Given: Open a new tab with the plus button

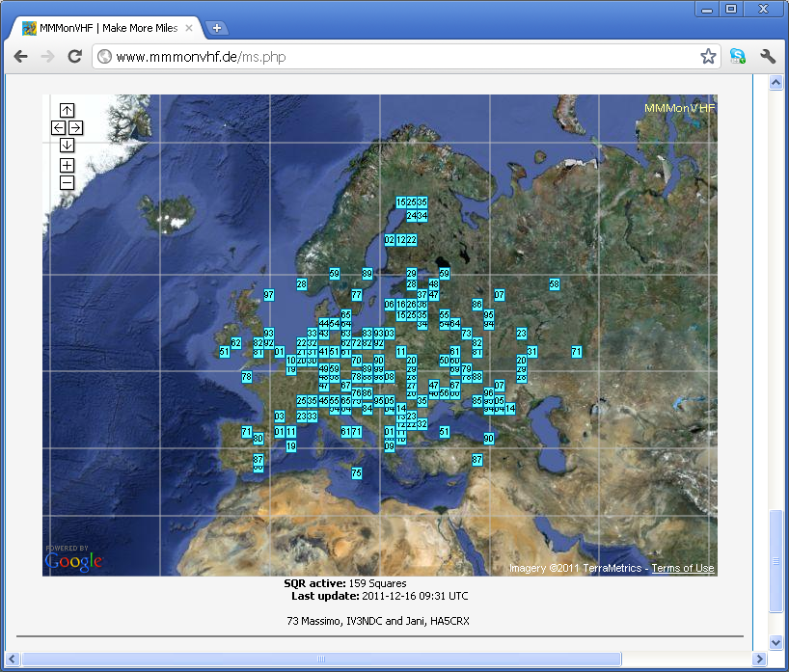Looking at the screenshot, I should coord(217,28).
